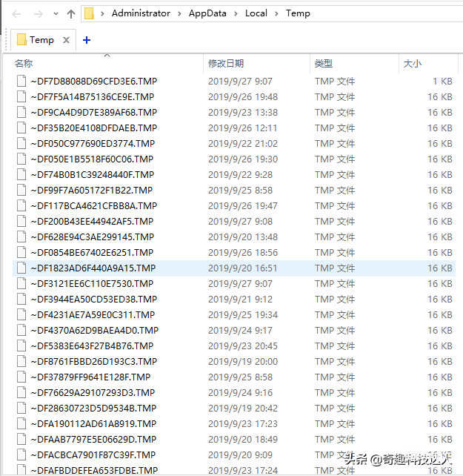Expand chevron between AppData and Local
The width and height of the screenshot is (463, 476).
(x=236, y=13)
